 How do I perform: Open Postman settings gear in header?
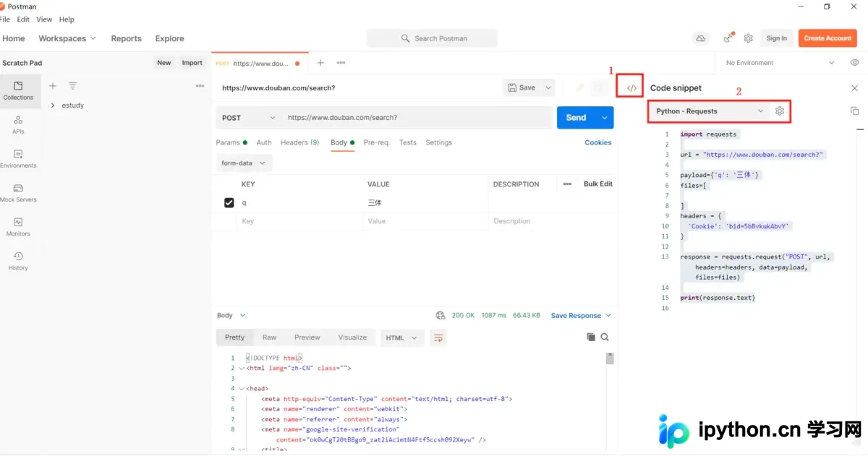[749, 38]
